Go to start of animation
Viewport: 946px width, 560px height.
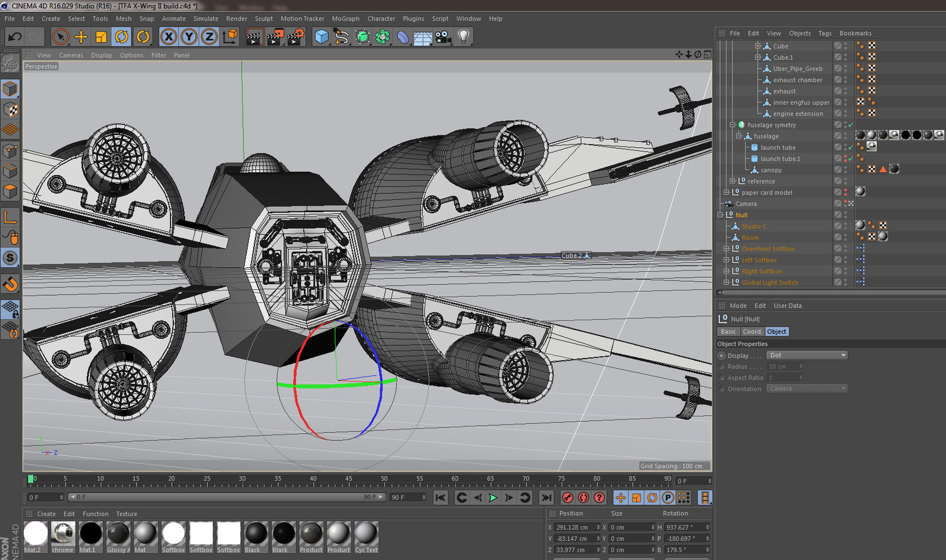tap(440, 498)
